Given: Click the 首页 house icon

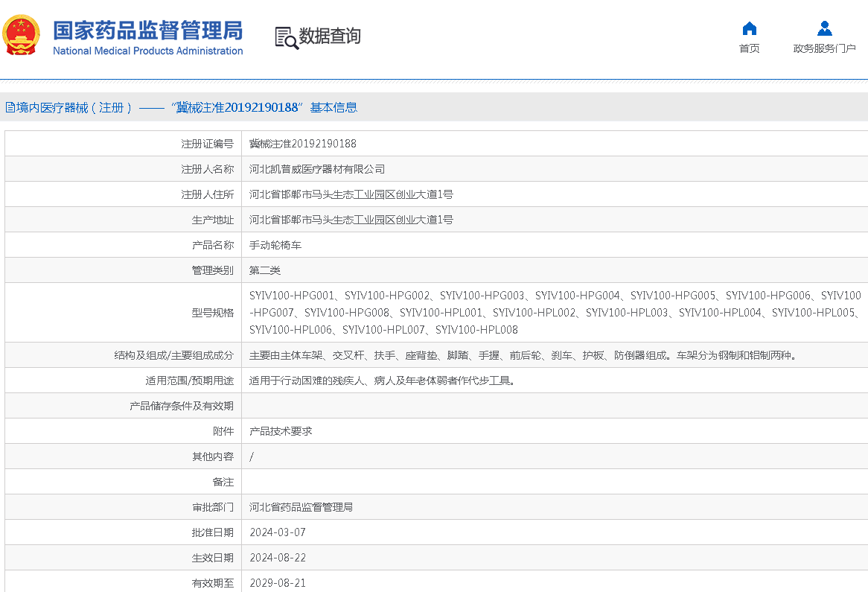Looking at the screenshot, I should click(749, 29).
